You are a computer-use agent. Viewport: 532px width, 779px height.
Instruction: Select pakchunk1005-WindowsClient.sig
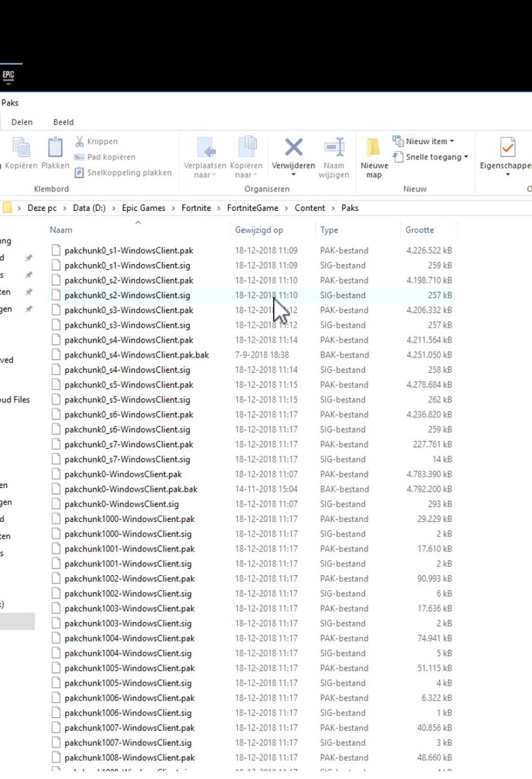click(x=128, y=683)
